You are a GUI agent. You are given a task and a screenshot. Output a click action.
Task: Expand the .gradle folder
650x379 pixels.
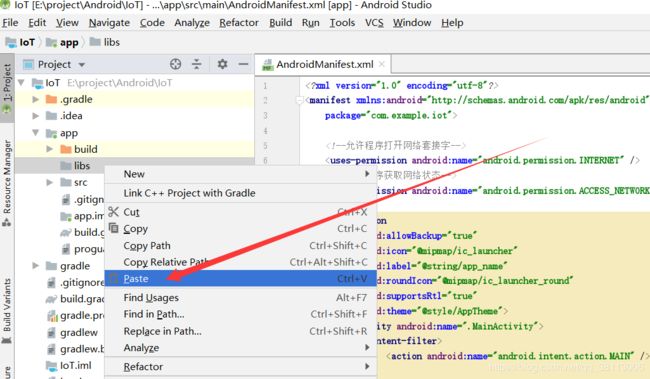[x=36, y=100]
